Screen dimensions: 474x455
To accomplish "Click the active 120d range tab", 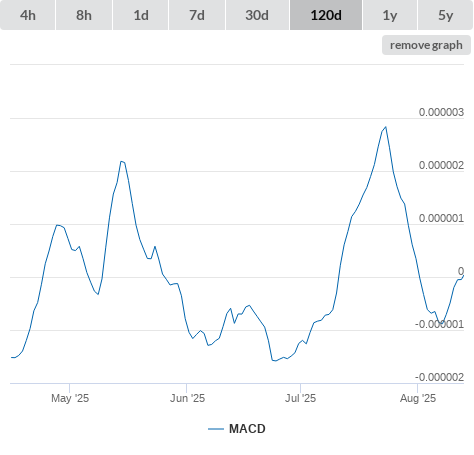I will 326,15.
